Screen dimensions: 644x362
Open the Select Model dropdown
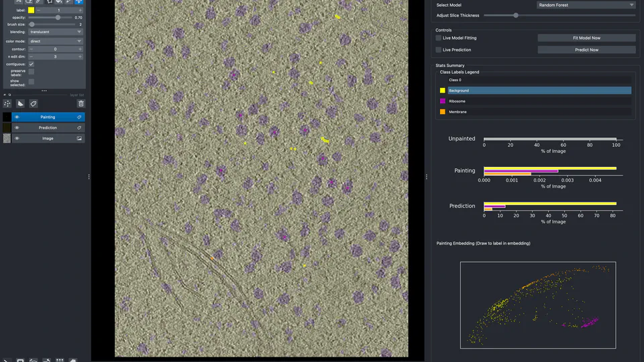(586, 5)
